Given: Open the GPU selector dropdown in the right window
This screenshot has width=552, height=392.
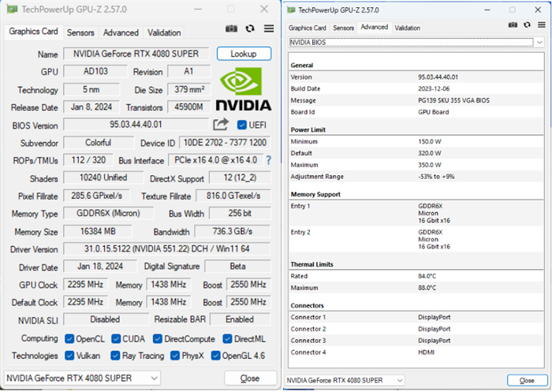Looking at the screenshot, I should pyautogui.click(x=345, y=381).
